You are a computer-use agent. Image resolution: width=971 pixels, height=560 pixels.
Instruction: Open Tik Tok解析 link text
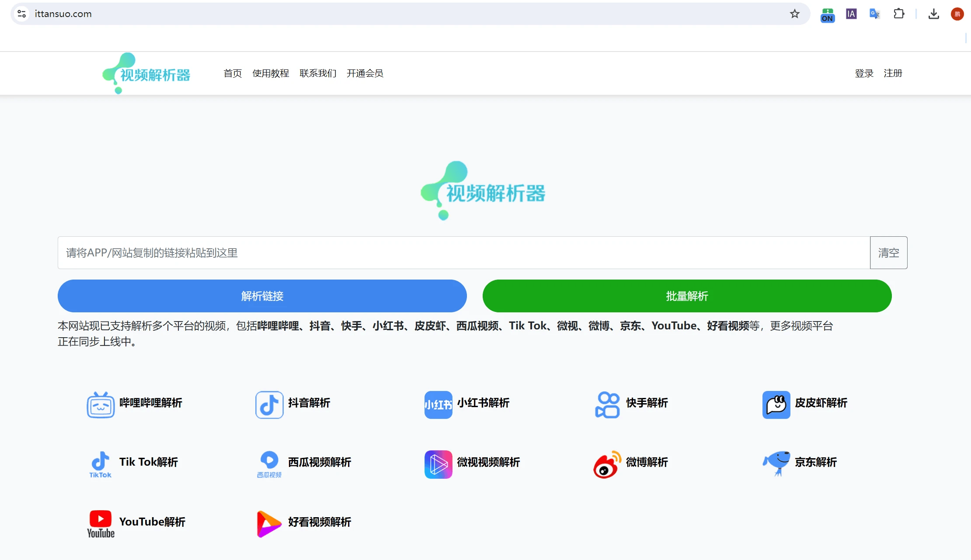point(149,462)
